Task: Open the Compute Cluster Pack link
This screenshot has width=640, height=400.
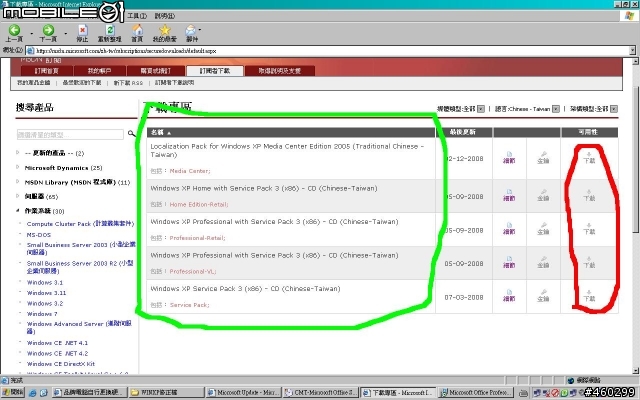Action: (x=80, y=224)
